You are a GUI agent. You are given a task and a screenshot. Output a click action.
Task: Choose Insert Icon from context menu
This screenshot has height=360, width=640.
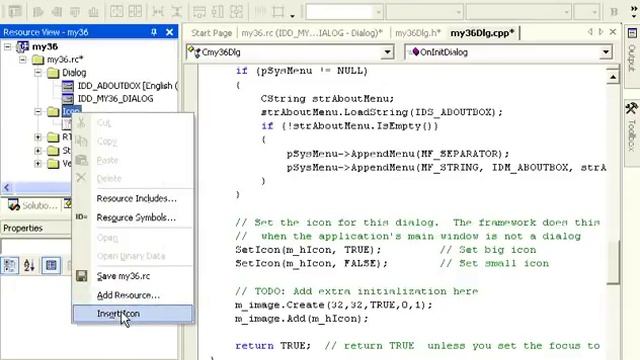point(133,313)
